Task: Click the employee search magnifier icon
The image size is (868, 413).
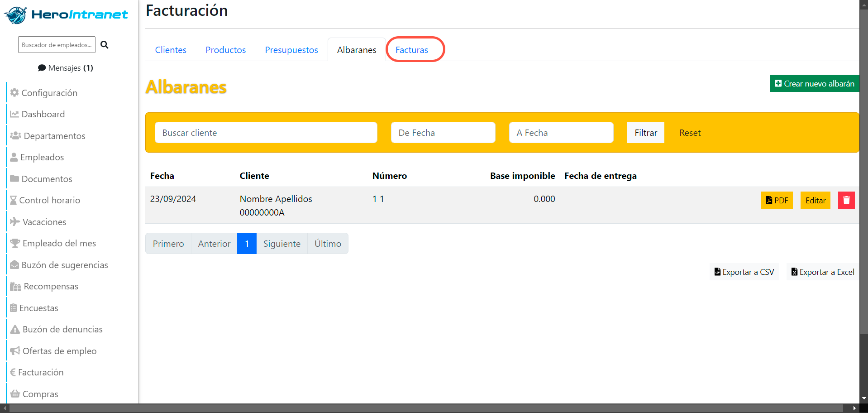Action: pos(105,45)
